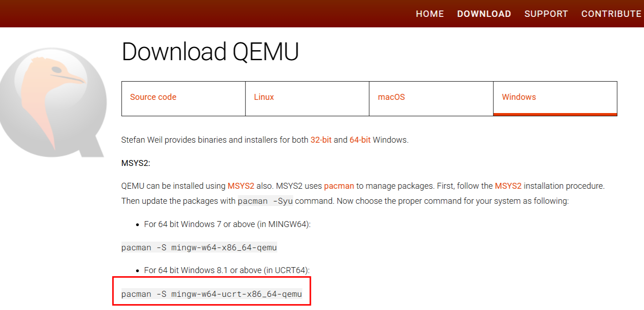Open the 32-bit Windows binaries link
This screenshot has height=310, width=644.
pyautogui.click(x=321, y=140)
